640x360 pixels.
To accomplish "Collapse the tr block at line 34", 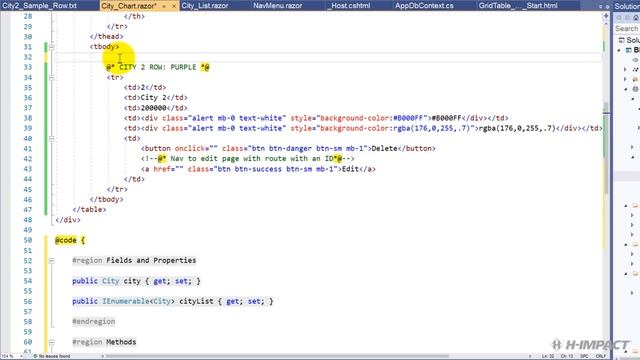I will pos(52,78).
